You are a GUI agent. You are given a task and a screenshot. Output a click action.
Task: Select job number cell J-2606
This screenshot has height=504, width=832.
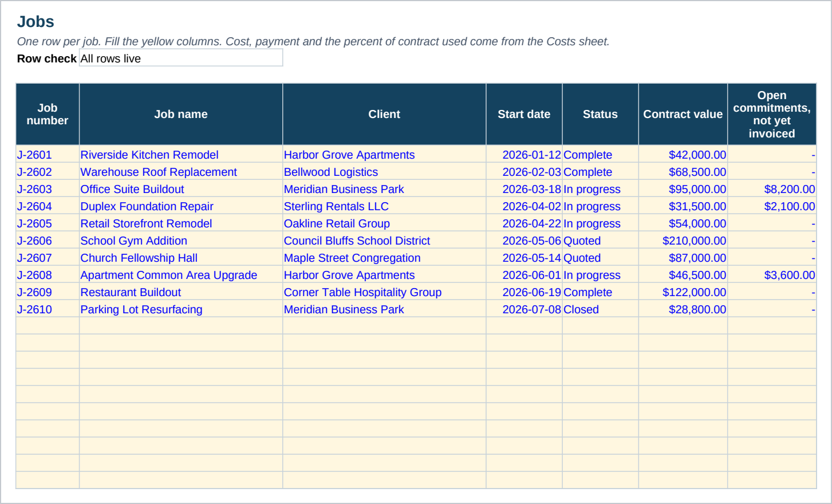click(x=48, y=241)
